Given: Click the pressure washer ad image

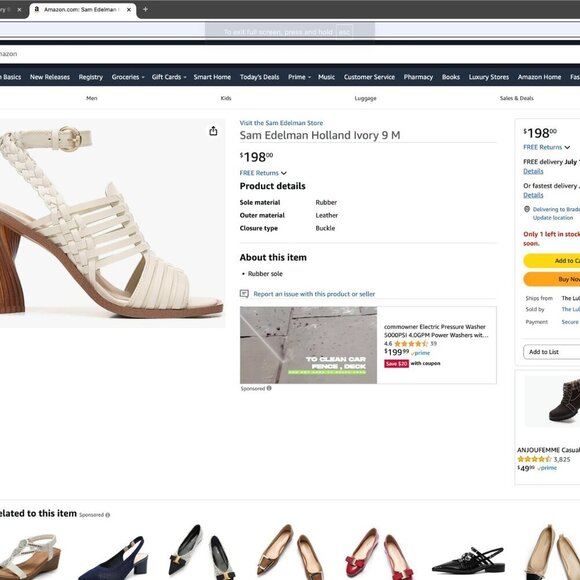Looking at the screenshot, I should click(308, 345).
